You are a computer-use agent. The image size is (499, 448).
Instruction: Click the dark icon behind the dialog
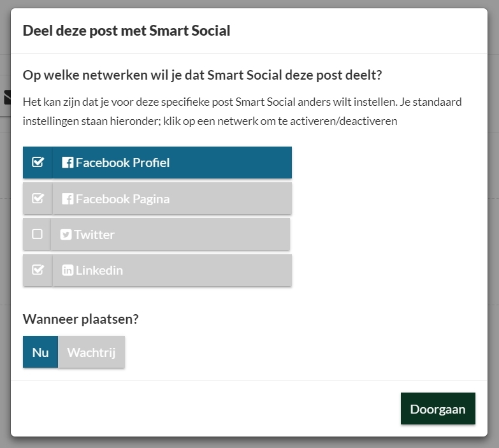coord(6,98)
